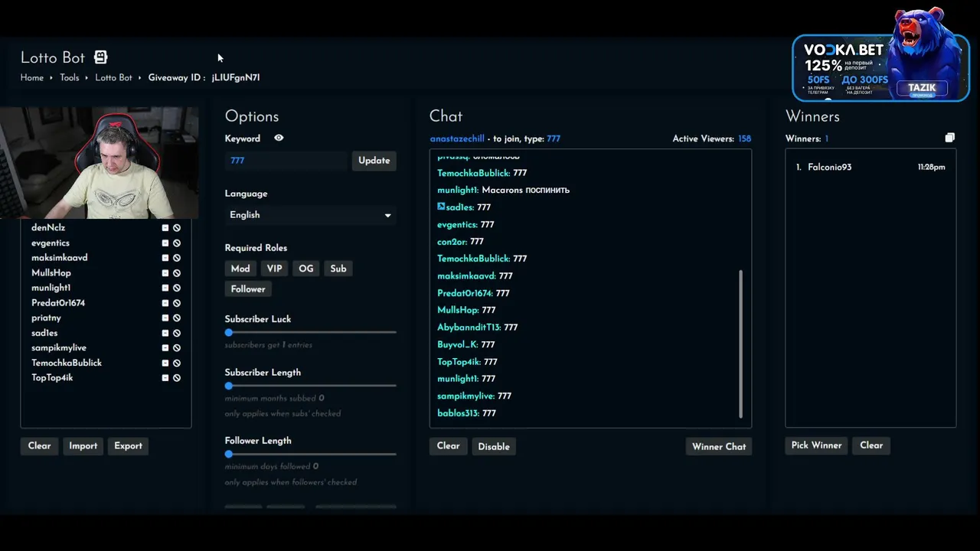Open Winner Chat
The height and width of the screenshot is (551, 980).
719,447
